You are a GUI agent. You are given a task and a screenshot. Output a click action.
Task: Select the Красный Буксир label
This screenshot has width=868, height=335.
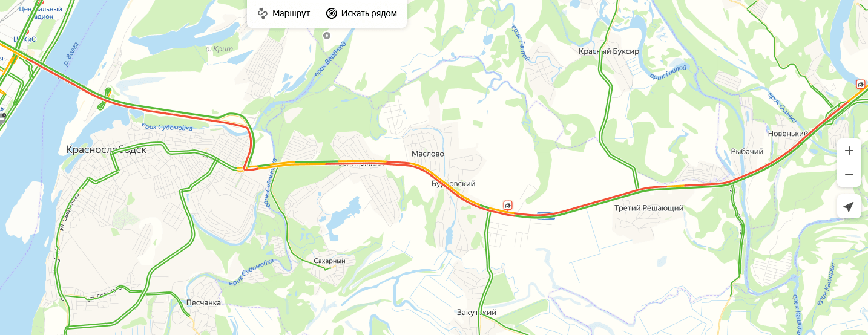pos(609,51)
